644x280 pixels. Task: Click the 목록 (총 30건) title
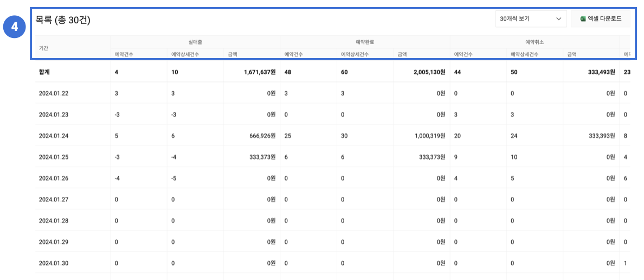point(63,20)
